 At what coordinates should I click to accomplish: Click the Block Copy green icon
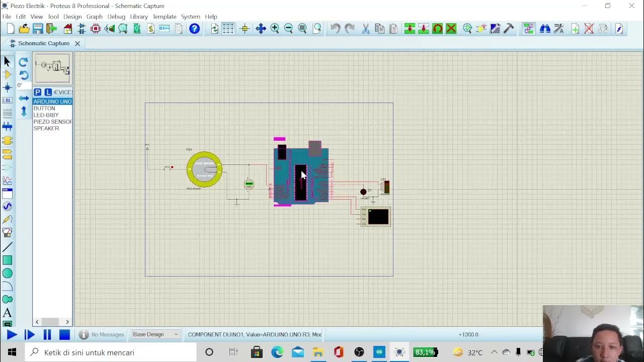tap(410, 29)
